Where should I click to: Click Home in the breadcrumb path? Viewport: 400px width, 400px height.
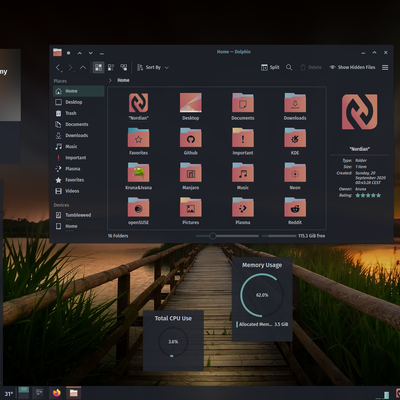(123, 80)
